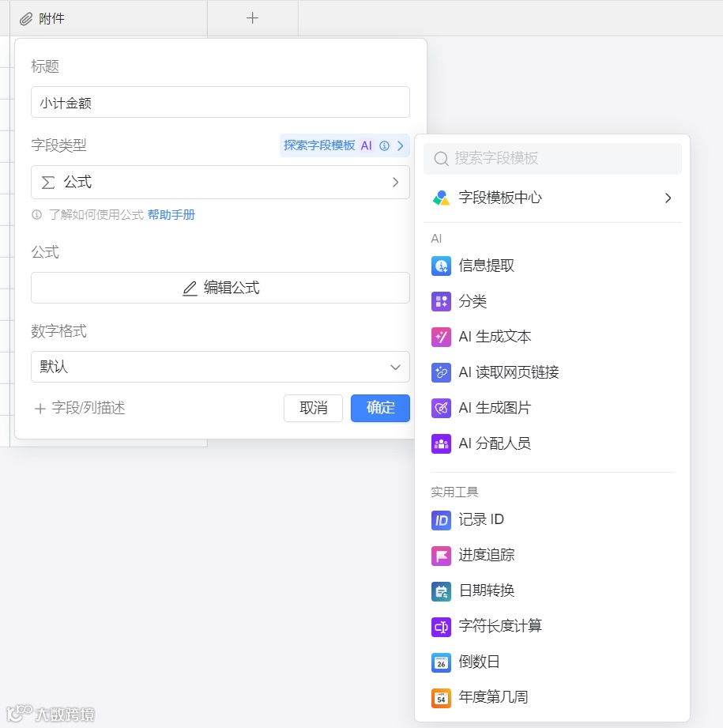Open the 公式 field type selector arrow
Image resolution: width=723 pixels, height=728 pixels.
pos(395,182)
